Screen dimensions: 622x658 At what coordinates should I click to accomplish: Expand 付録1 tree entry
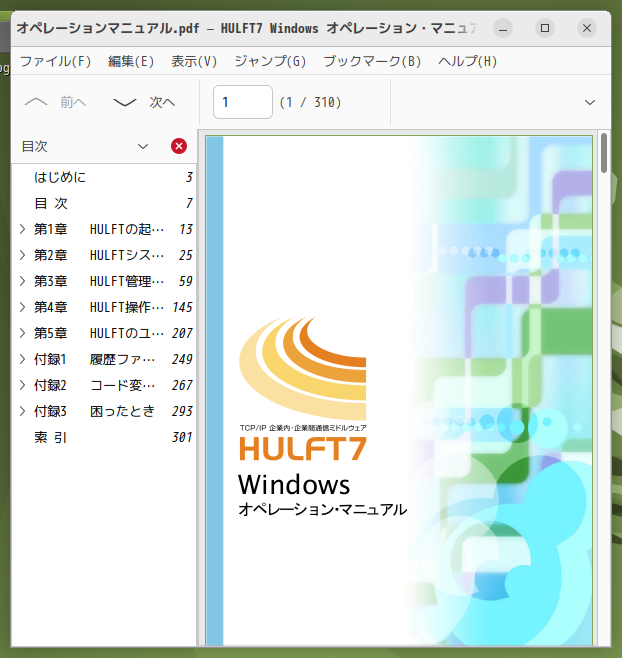click(22, 359)
